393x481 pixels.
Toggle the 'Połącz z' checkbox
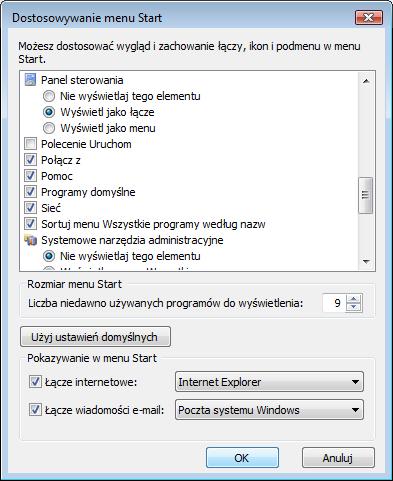coord(30,160)
